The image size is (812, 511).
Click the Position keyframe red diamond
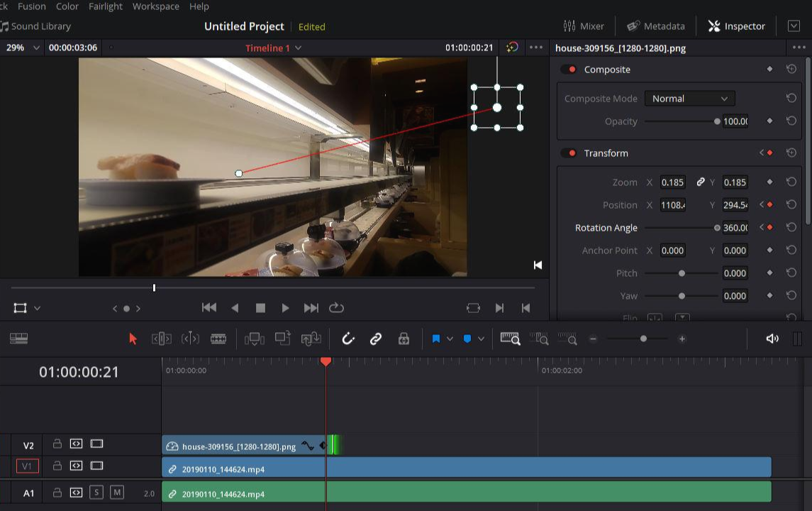[x=770, y=204]
